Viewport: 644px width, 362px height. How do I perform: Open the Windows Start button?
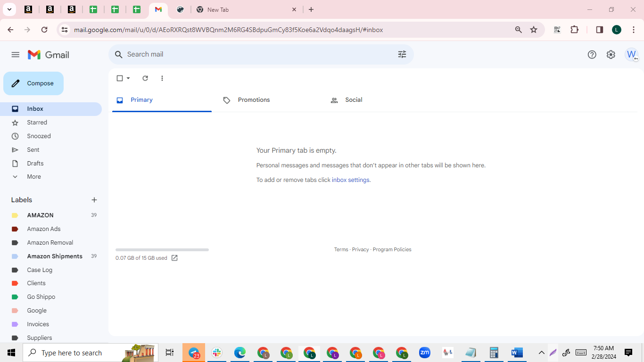pyautogui.click(x=11, y=353)
